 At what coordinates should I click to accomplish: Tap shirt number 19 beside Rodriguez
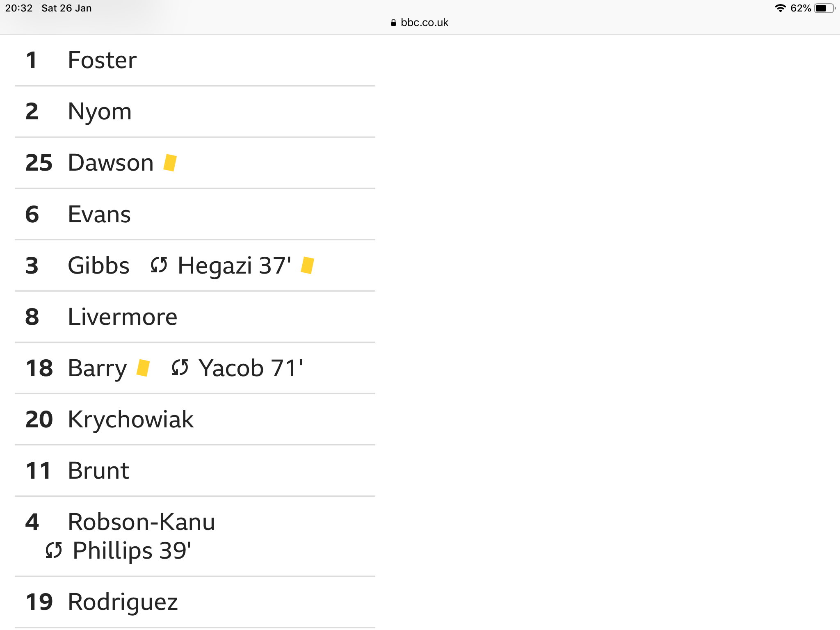(39, 602)
